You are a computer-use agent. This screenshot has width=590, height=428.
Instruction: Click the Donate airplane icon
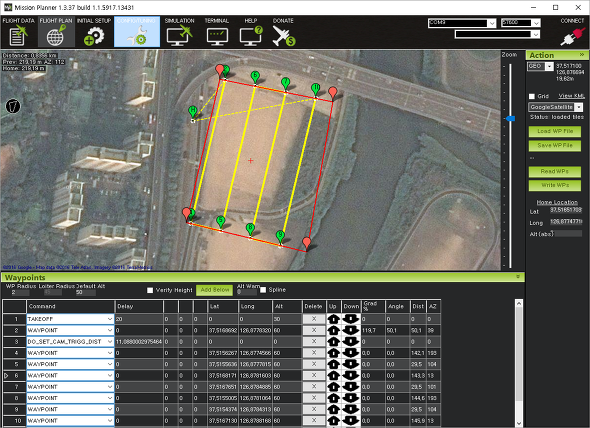[283, 36]
